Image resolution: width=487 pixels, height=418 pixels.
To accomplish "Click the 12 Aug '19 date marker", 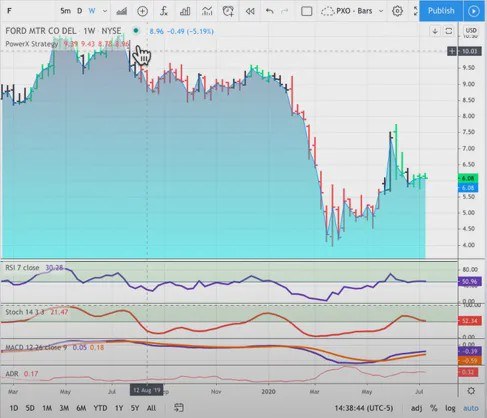I will coord(146,390).
